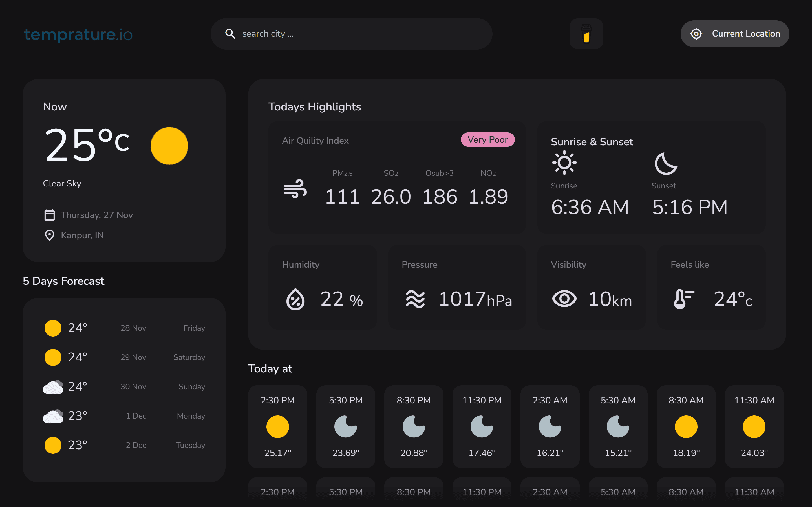
Task: Click the yellow coffee cup icon
Action: (586, 34)
